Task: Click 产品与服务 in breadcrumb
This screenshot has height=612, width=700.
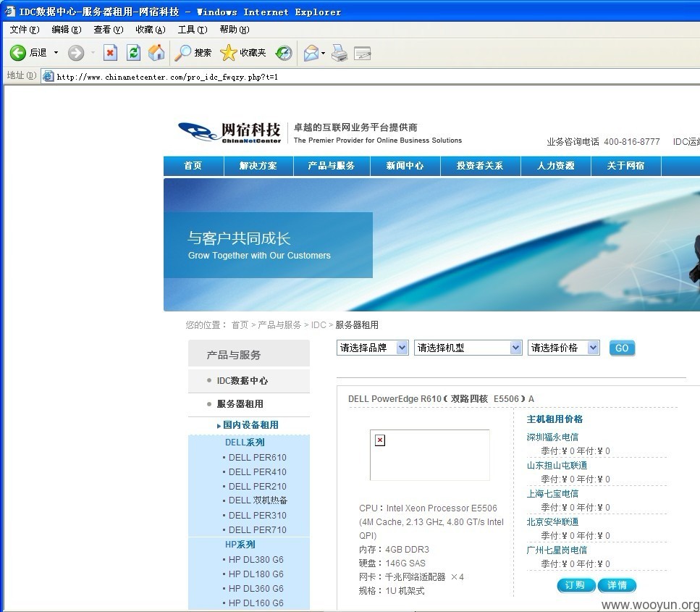Action: point(279,324)
